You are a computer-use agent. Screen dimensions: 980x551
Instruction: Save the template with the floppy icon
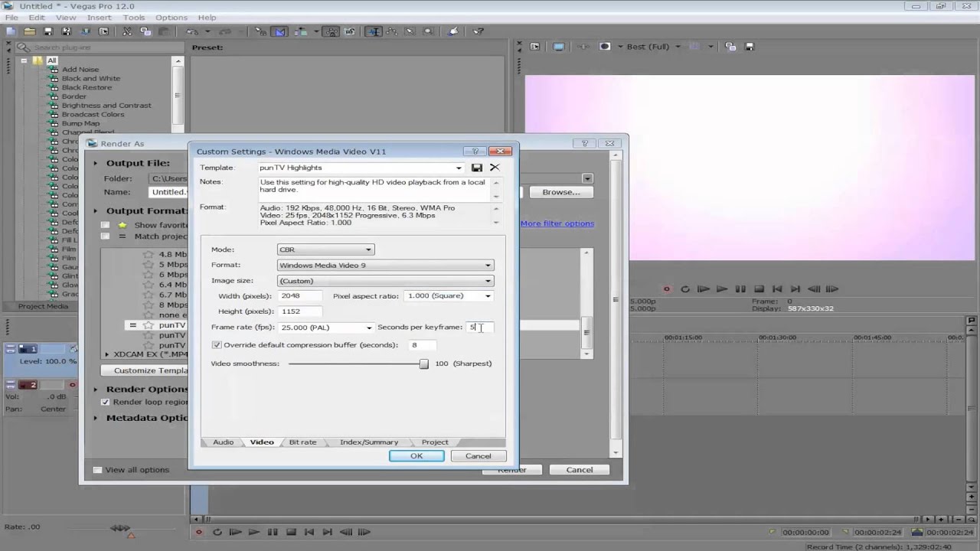pyautogui.click(x=477, y=168)
